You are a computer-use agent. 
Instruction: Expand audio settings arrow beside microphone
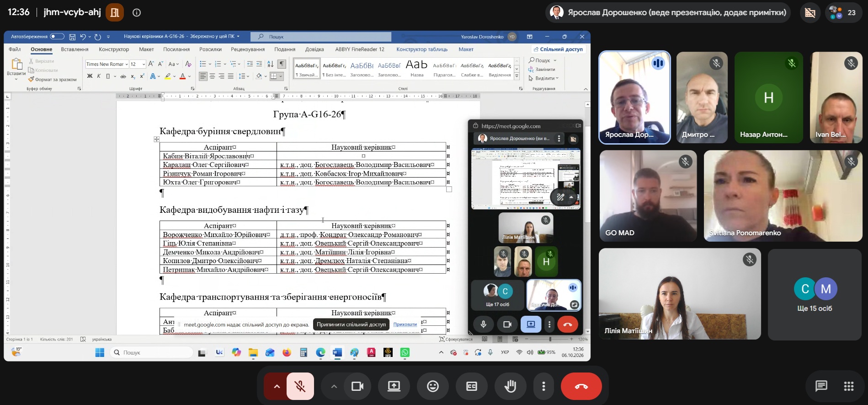[277, 386]
